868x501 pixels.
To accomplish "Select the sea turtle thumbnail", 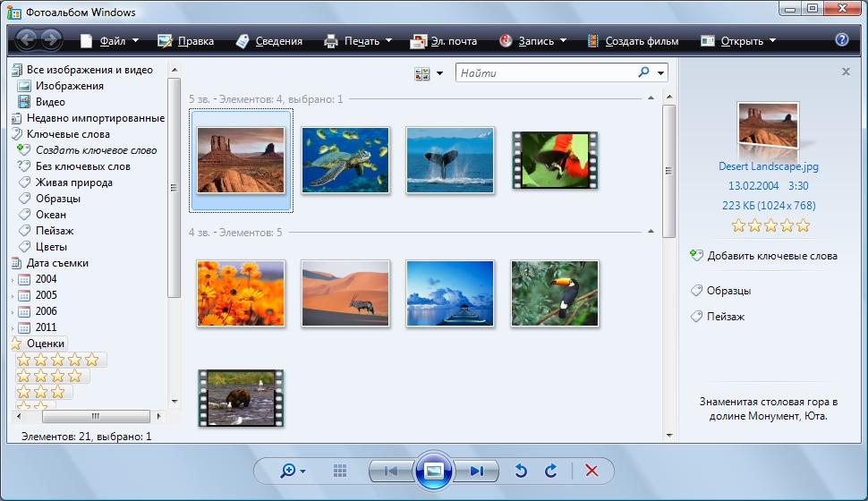I will [345, 160].
